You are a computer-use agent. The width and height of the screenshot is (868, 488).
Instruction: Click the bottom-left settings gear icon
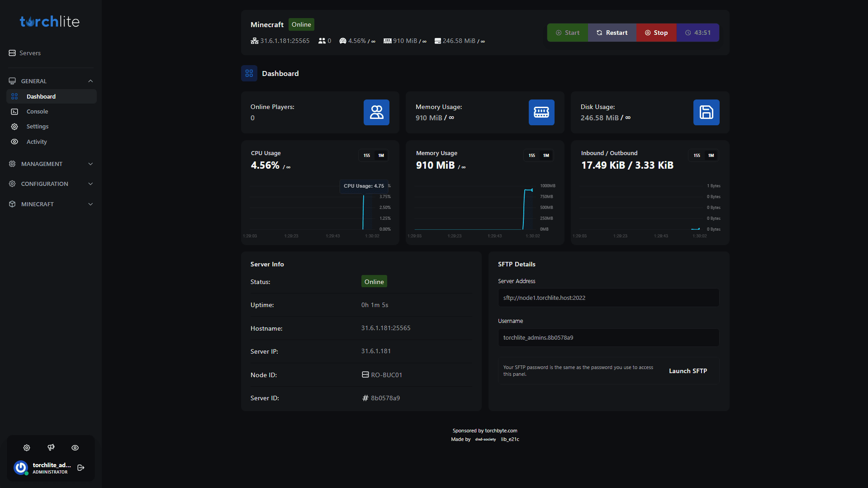coord(27,448)
